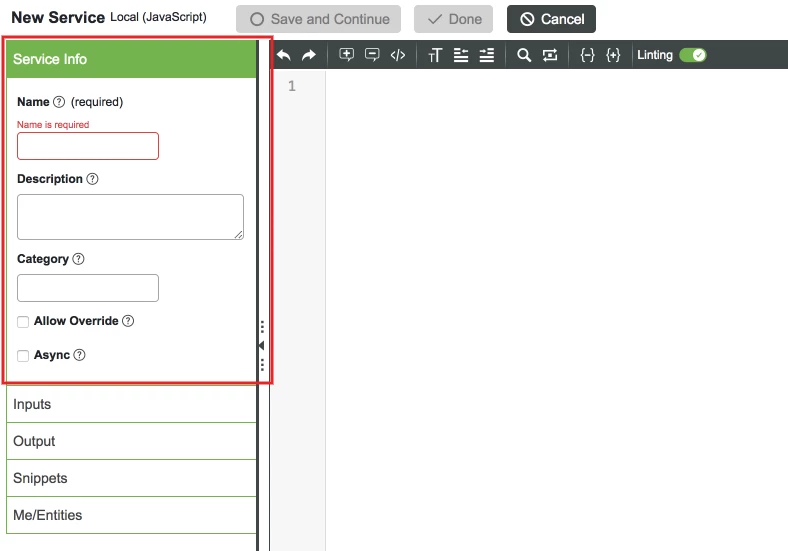The height and width of the screenshot is (551, 788).
Task: Open help icon beside Allow Override
Action: pyautogui.click(x=128, y=321)
